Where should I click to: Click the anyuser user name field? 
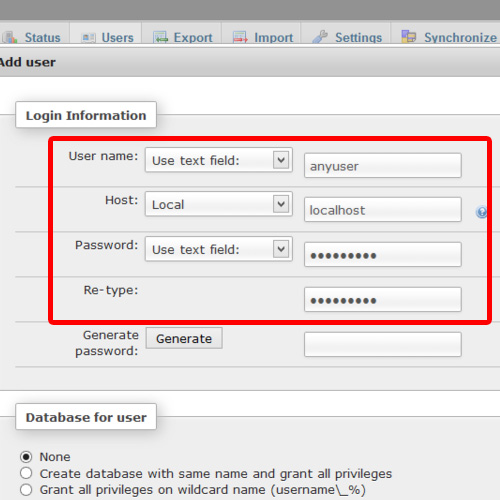click(383, 166)
